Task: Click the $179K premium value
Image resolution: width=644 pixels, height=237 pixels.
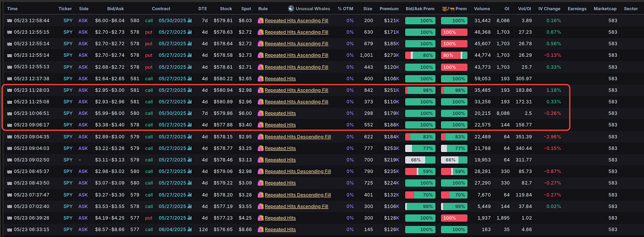Action: (x=392, y=113)
